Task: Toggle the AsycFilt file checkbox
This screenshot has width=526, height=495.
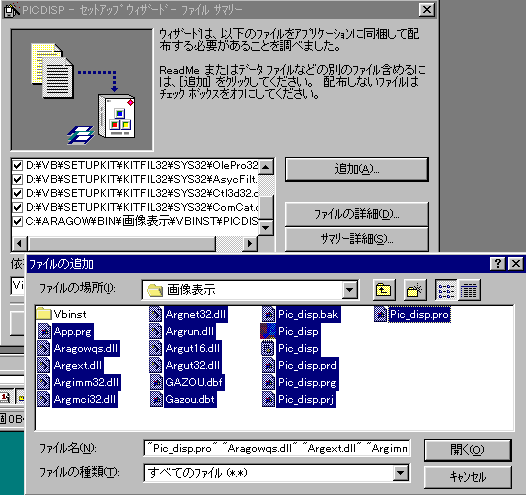Action: (x=17, y=179)
